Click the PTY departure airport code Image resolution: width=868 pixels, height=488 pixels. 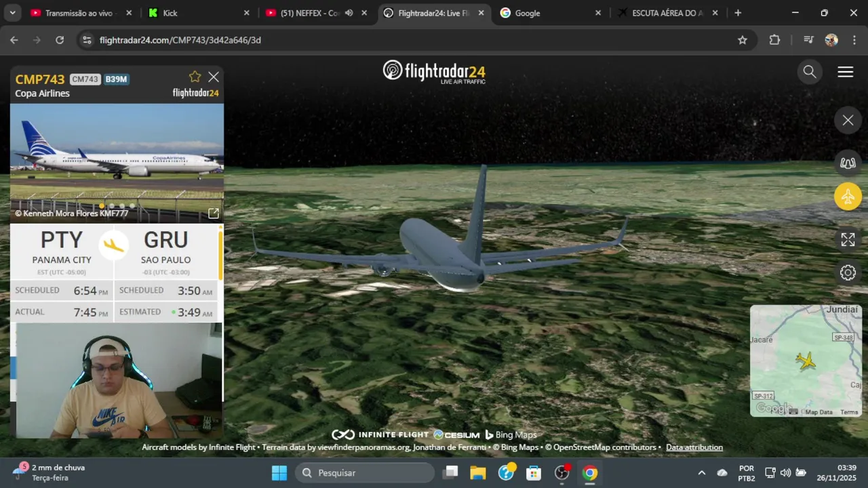(61, 240)
